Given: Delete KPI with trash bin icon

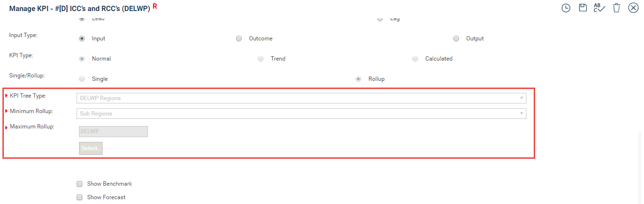Looking at the screenshot, I should (x=617, y=8).
